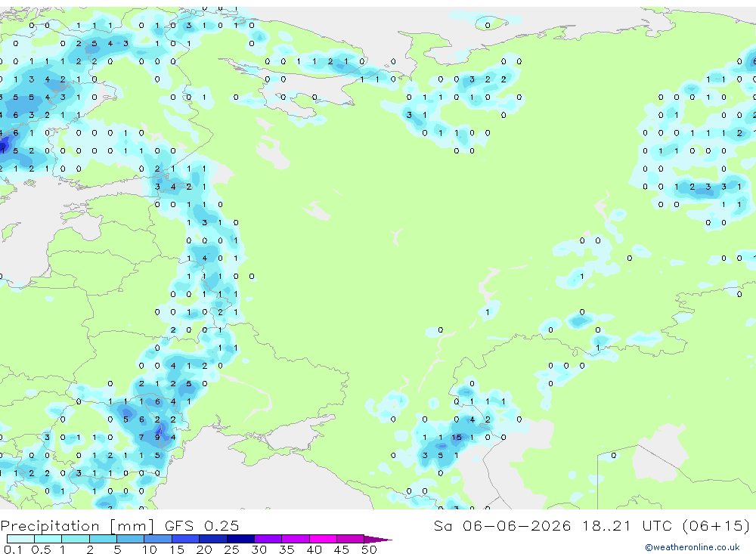Click the legend label "50"
756x554 pixels.
369,549
